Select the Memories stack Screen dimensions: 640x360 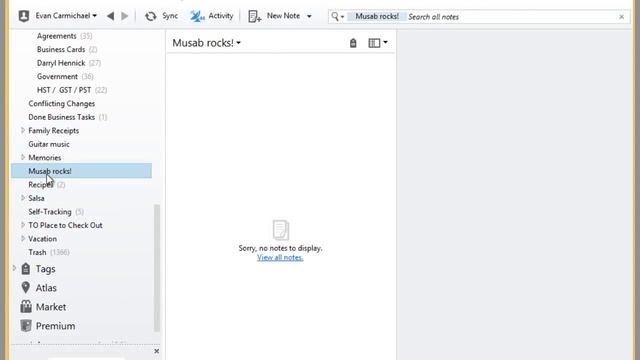(44, 158)
